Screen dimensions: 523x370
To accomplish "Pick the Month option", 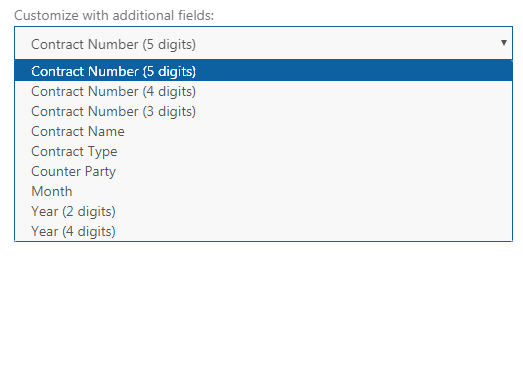I will click(263, 191).
